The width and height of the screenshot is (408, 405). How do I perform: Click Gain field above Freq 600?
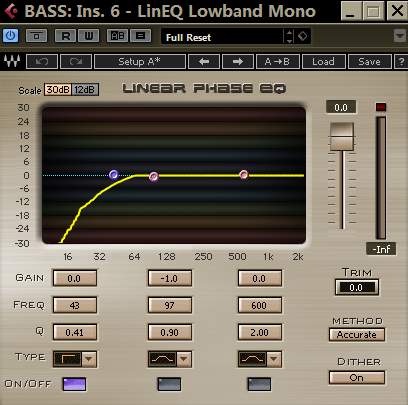[260, 278]
